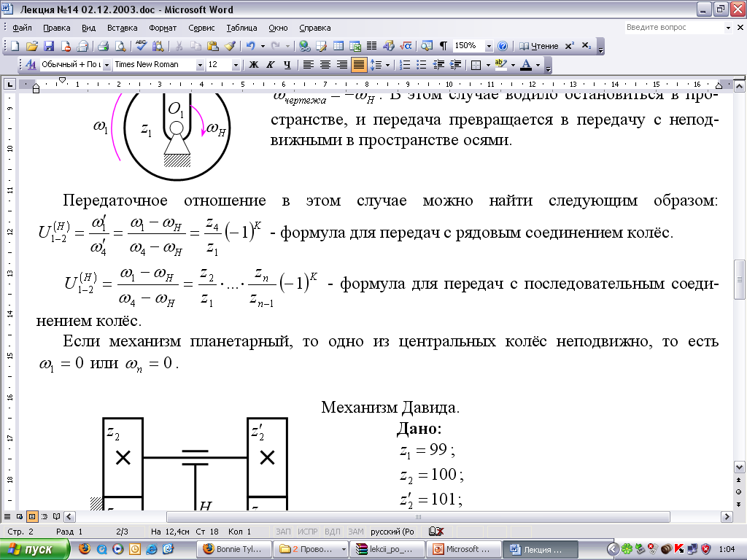The width and height of the screenshot is (747, 560).
Task: Create a new blank document
Action: (15, 46)
